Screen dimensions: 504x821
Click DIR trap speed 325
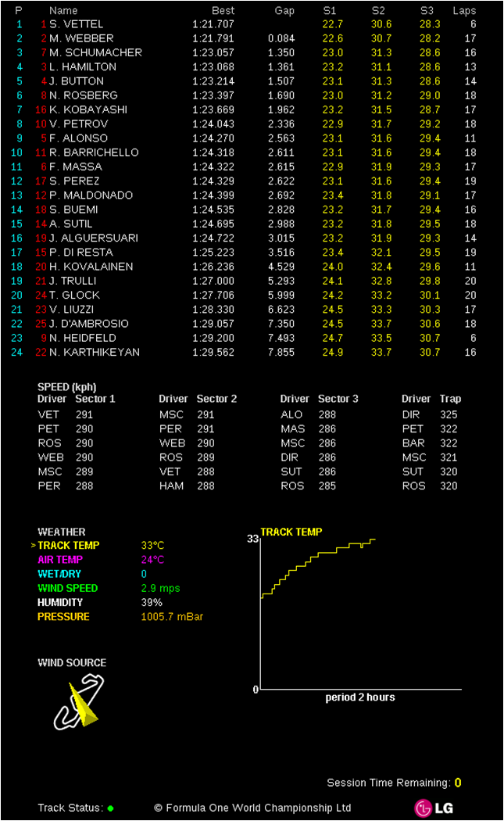click(449, 414)
